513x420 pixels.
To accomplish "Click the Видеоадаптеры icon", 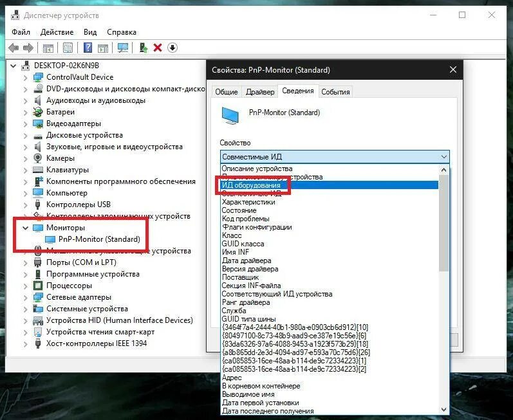I will (38, 123).
